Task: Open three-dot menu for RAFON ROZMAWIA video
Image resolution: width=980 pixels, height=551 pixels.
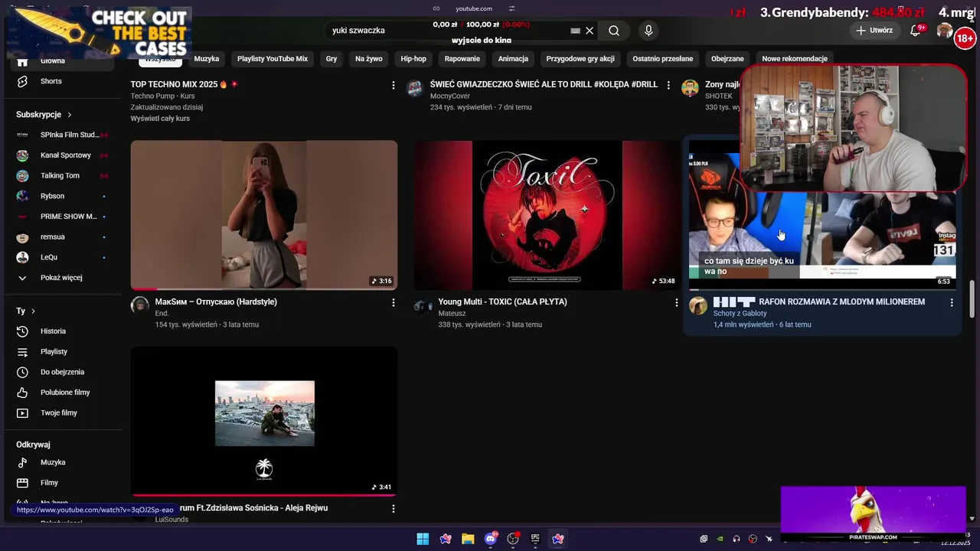Action: [x=952, y=303]
